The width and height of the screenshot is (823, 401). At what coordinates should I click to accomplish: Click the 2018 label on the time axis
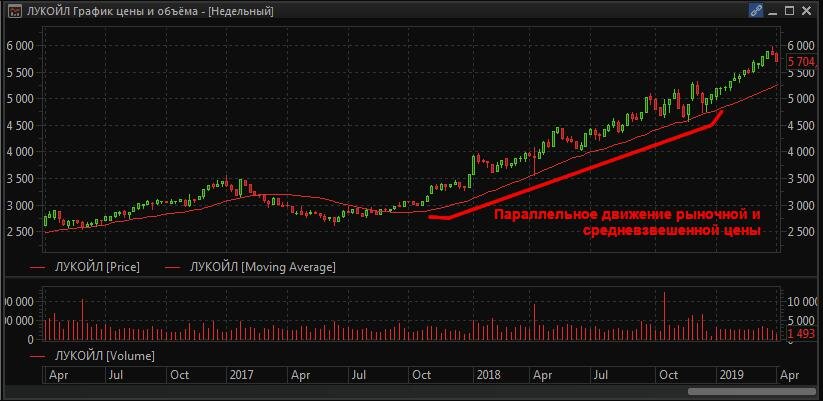coord(488,375)
